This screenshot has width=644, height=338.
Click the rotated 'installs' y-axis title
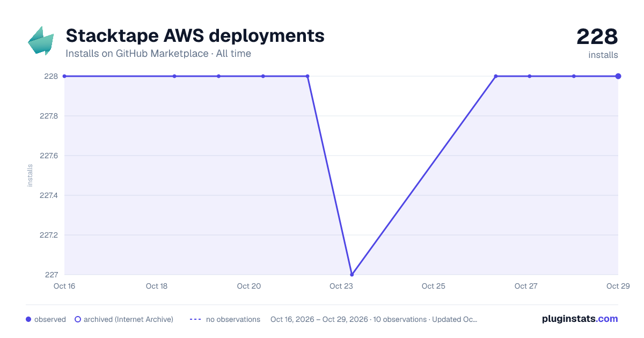pos(30,175)
